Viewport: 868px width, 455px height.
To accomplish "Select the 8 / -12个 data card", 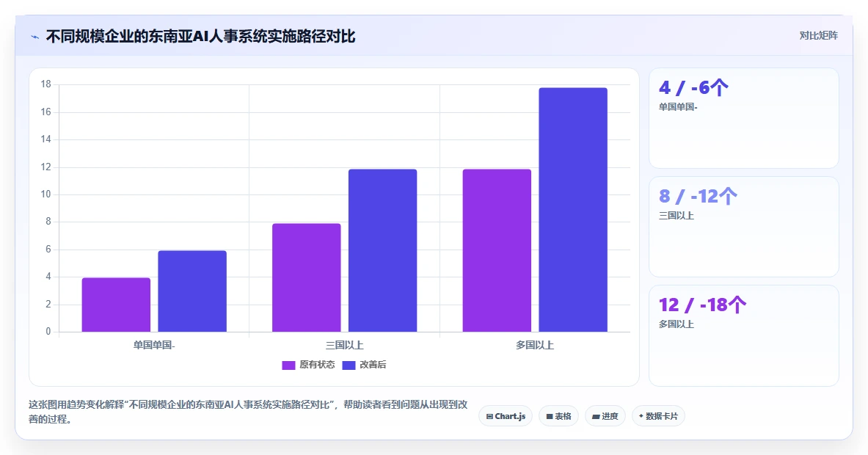I will (x=744, y=227).
